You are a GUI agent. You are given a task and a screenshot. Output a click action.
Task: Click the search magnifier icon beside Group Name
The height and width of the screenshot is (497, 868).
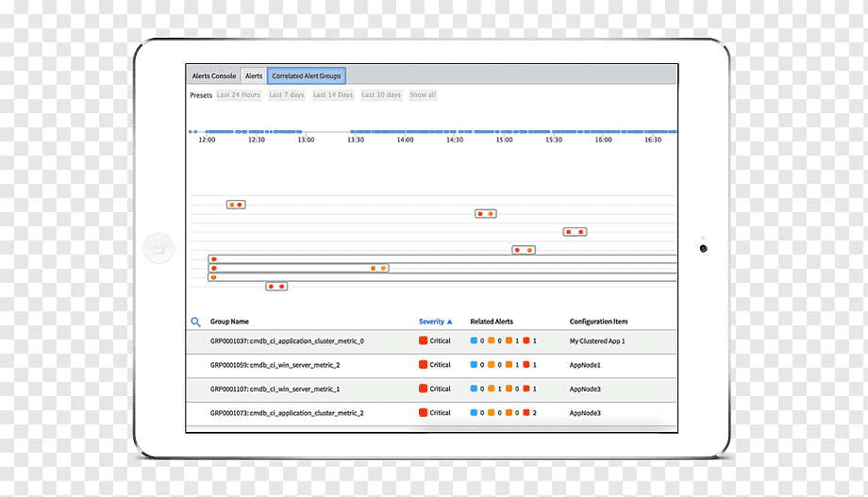(195, 322)
